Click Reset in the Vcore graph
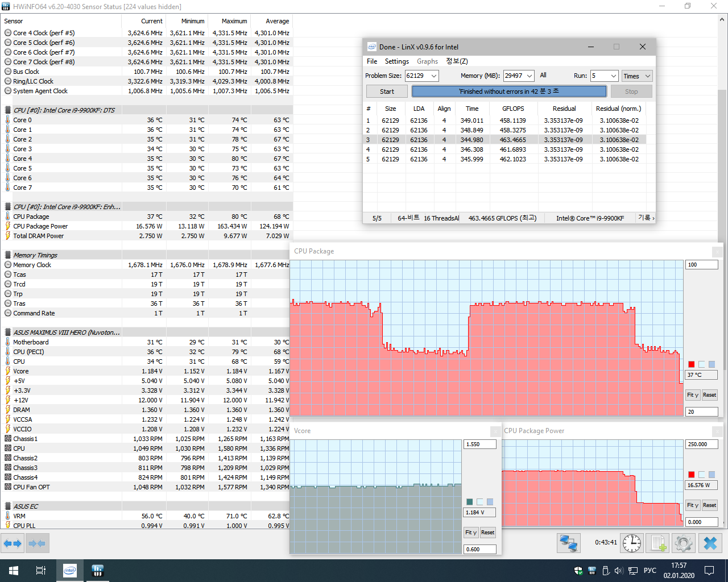The height and width of the screenshot is (582, 728). click(x=487, y=533)
